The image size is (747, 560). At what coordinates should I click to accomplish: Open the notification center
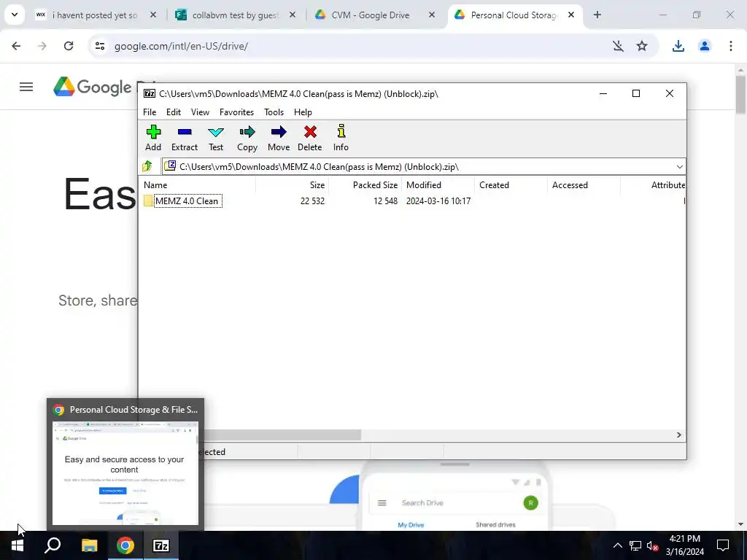pyautogui.click(x=723, y=545)
